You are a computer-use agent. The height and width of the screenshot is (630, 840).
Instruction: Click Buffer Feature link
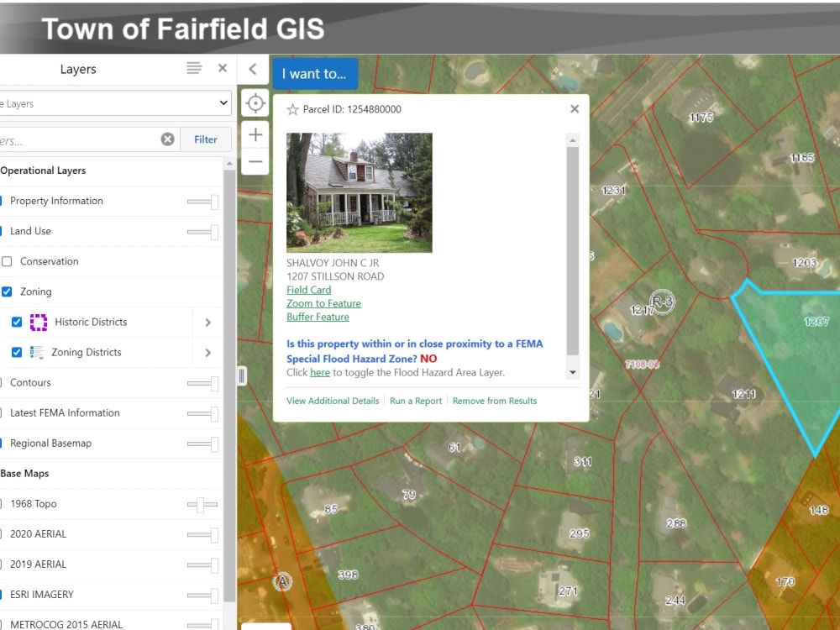click(318, 317)
